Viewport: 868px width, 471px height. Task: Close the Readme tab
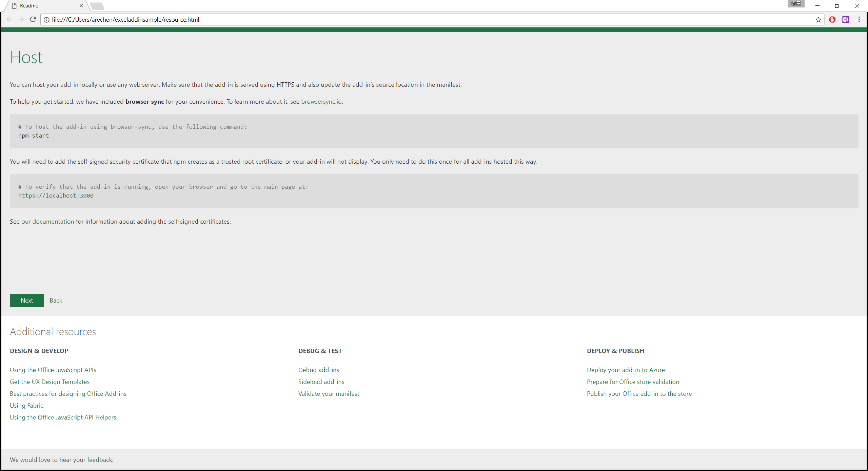pos(81,6)
